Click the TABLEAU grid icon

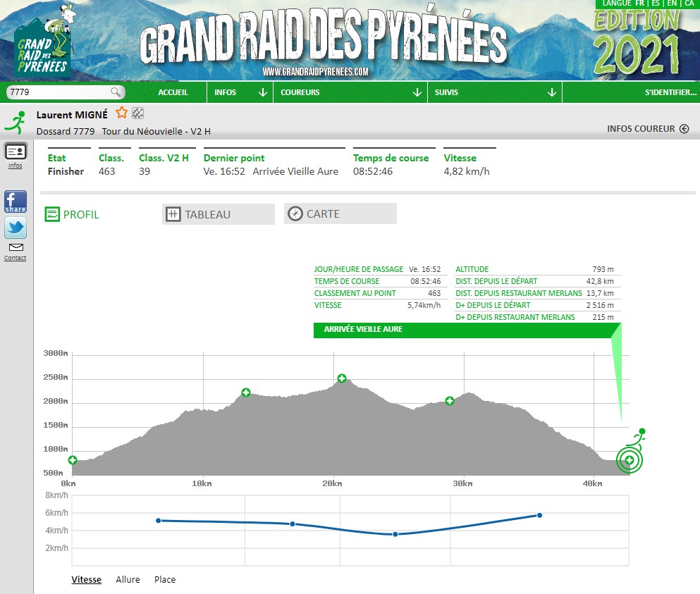(x=173, y=214)
